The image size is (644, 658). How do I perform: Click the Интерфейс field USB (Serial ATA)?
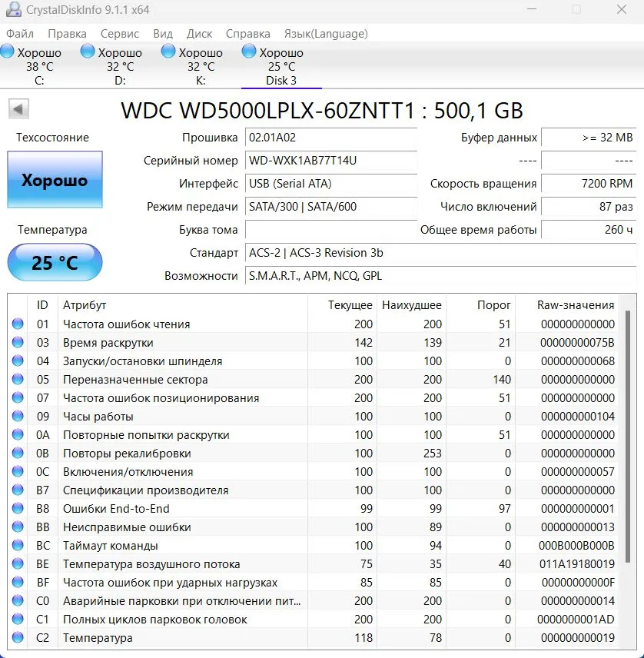point(331,184)
